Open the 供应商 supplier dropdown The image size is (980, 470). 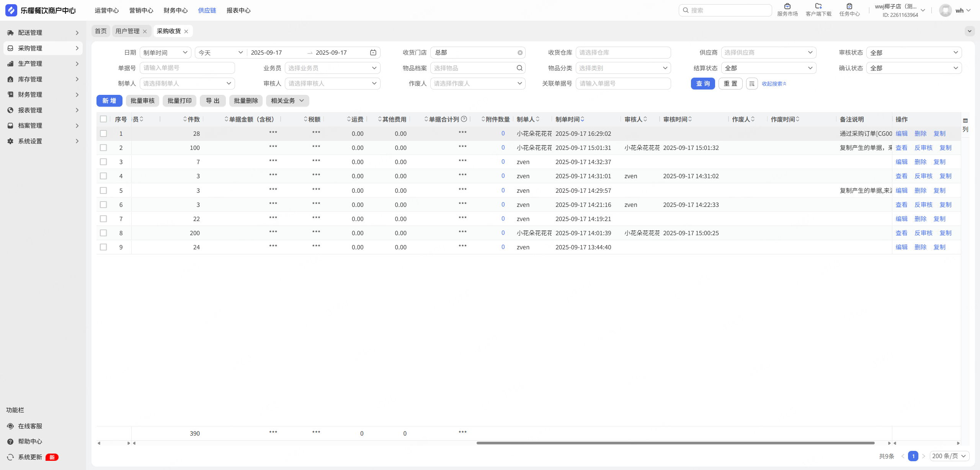(x=768, y=52)
